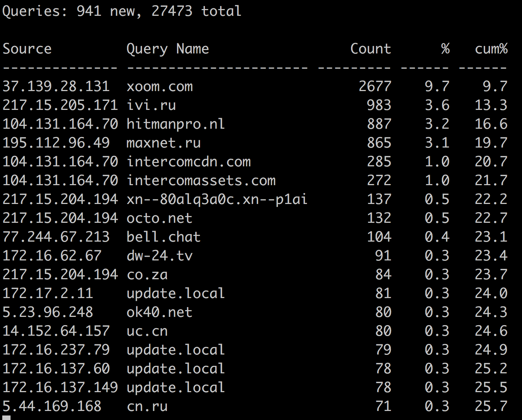Click count value 81
Screen dimensions: 522x420
[383, 294]
